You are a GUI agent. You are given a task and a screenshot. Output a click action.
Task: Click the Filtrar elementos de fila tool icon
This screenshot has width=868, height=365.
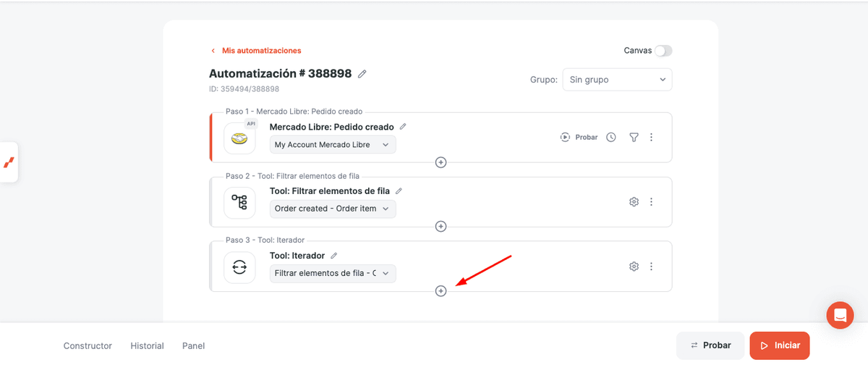pos(239,202)
